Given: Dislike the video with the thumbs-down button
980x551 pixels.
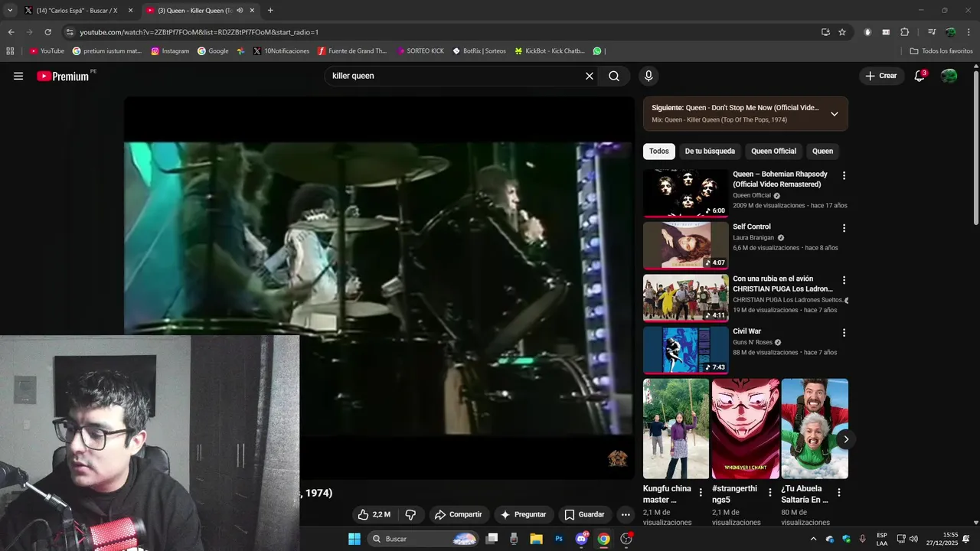Looking at the screenshot, I should [x=410, y=514].
